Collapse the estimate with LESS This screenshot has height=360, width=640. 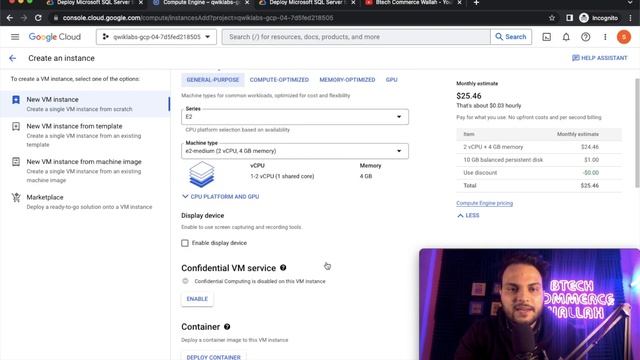468,216
